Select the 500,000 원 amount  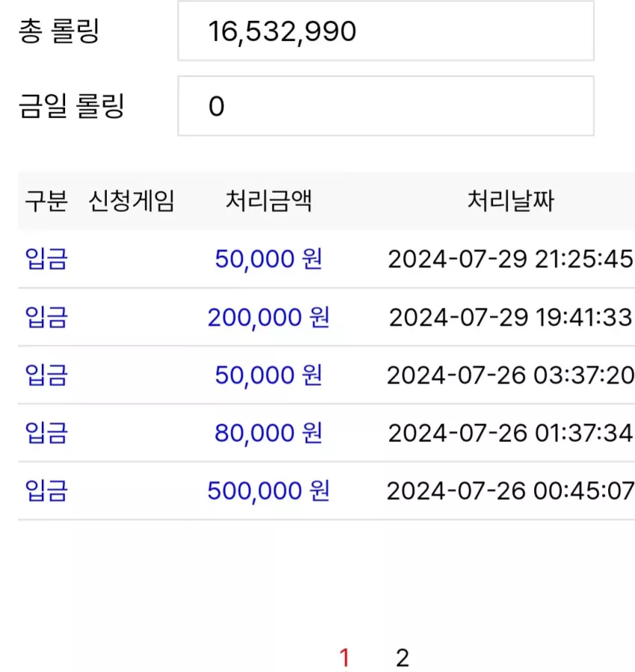[268, 491]
